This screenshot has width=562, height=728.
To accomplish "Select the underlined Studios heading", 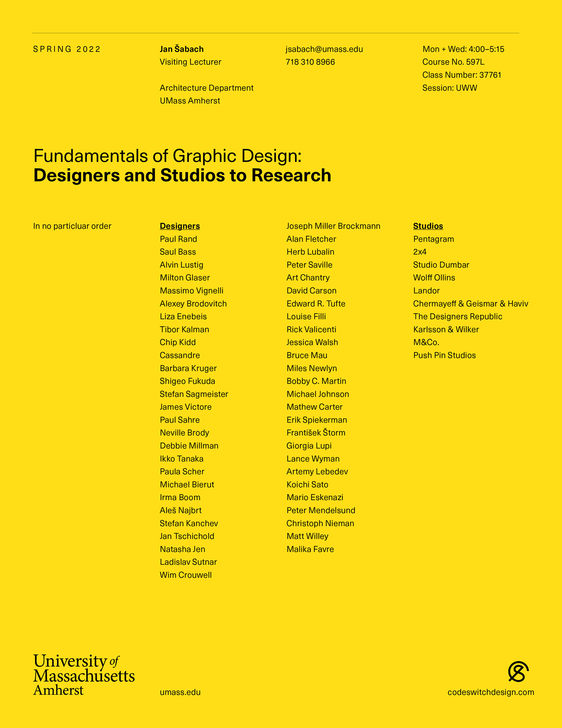I will [428, 226].
